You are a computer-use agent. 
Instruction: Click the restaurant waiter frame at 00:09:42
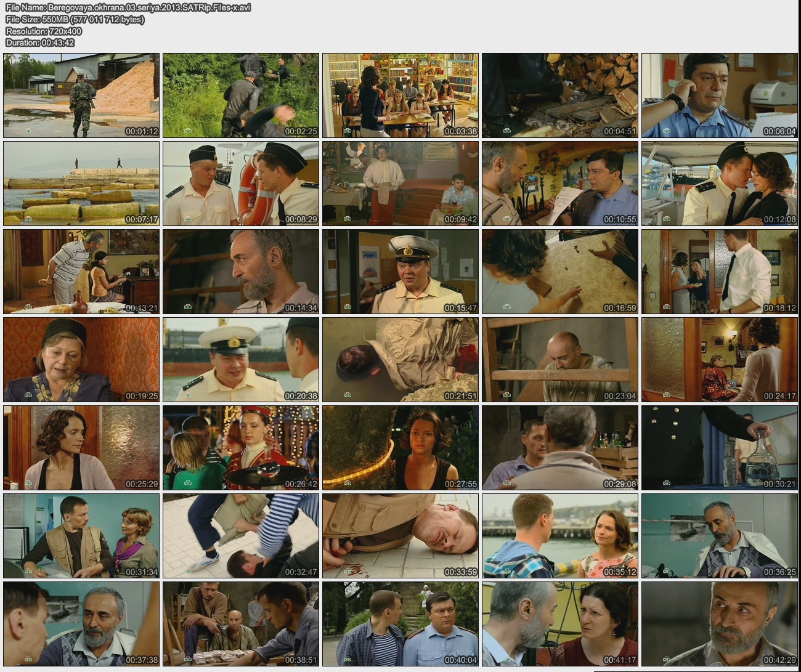[x=400, y=184]
